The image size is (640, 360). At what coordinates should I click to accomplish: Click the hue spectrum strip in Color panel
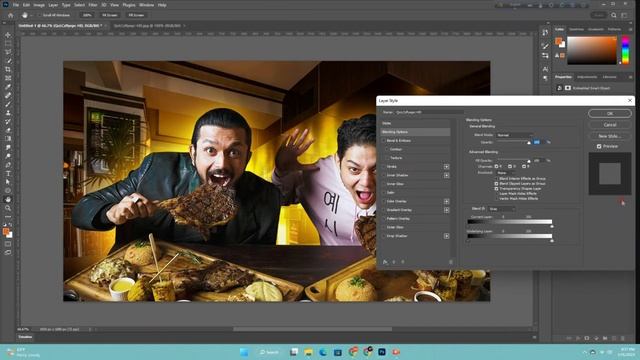click(x=625, y=50)
